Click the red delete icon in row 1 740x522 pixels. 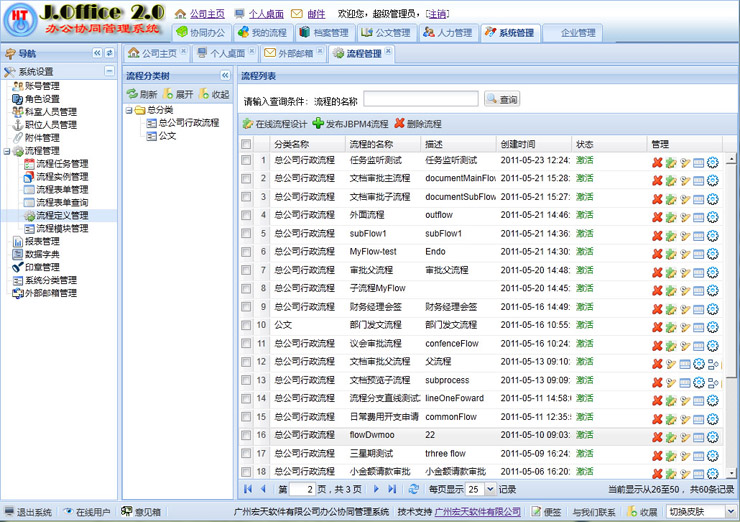(x=657, y=162)
